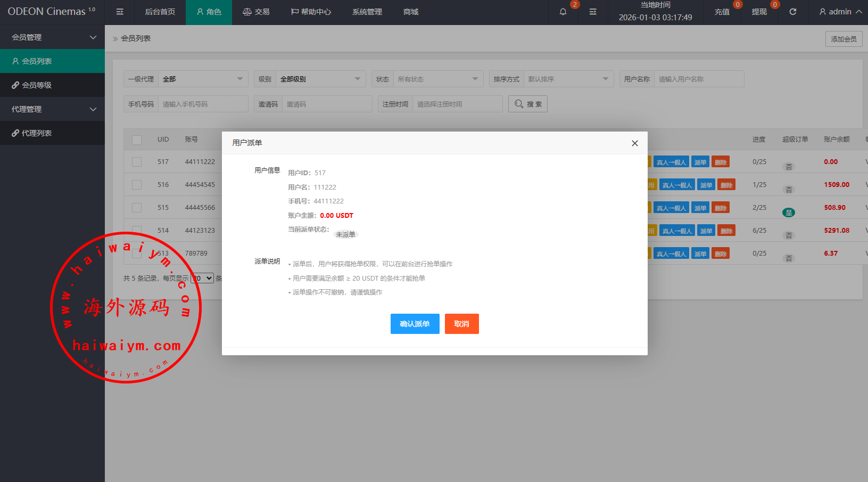Click the list icon beside notification bell
This screenshot has width=868, height=482.
[593, 12]
